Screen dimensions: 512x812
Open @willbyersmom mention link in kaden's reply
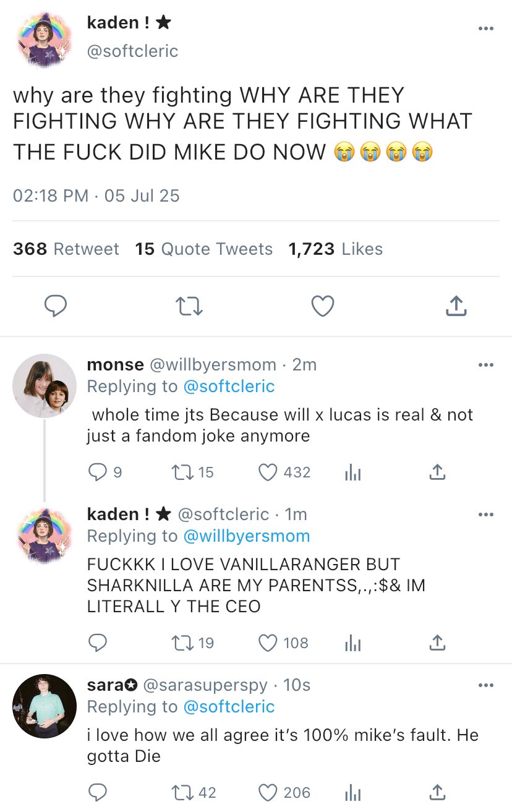[x=246, y=536]
